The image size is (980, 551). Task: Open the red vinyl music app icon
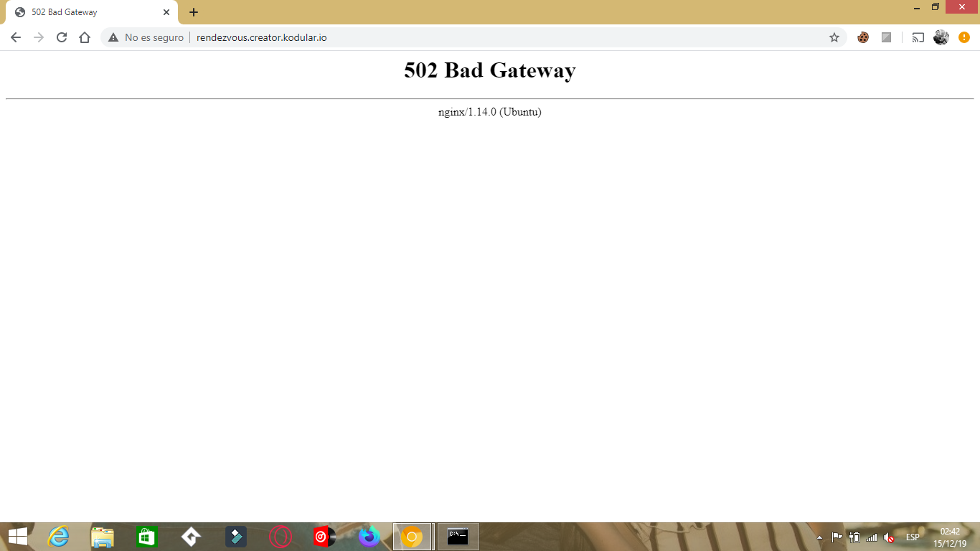point(324,537)
